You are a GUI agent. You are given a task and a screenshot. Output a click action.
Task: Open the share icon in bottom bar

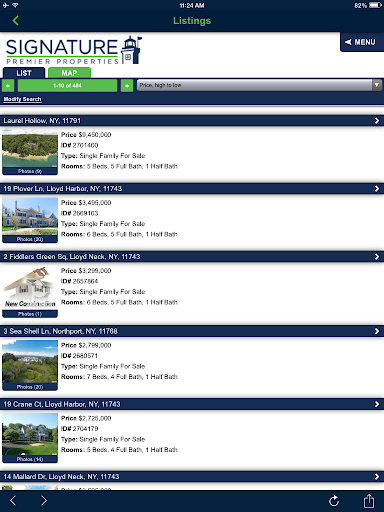pos(369,500)
